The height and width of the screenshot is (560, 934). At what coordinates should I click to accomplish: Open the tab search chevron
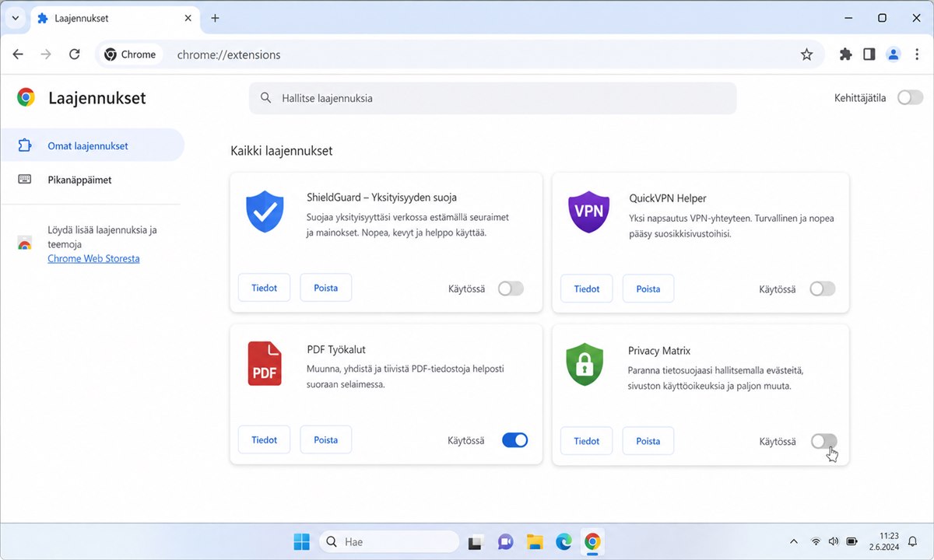tap(16, 18)
